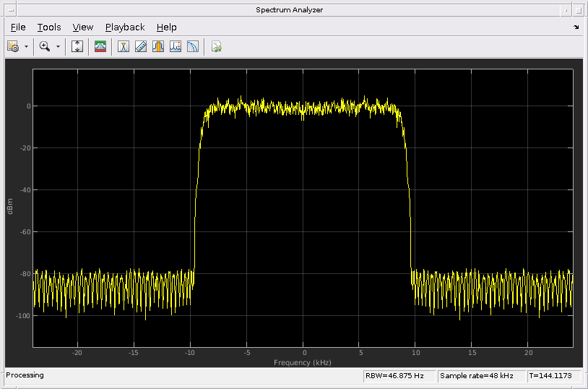Expand the zoom options dropdown arrow
The image size is (588, 389).
(x=58, y=46)
